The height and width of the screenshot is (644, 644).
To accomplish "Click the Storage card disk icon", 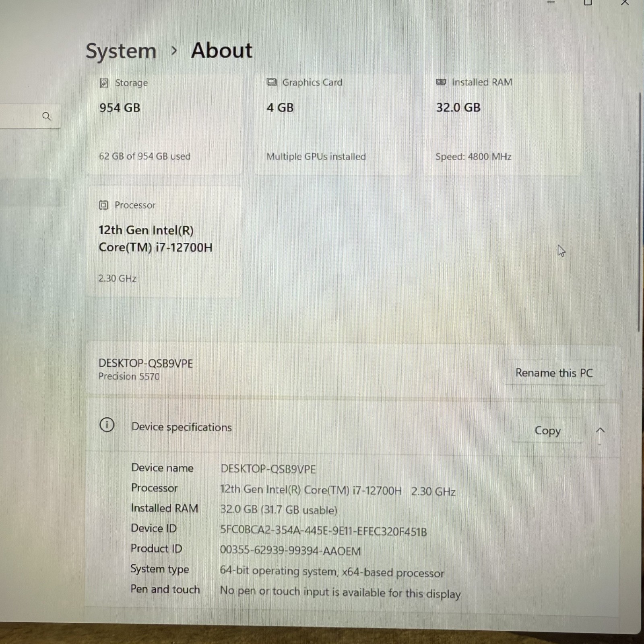I will [x=104, y=83].
